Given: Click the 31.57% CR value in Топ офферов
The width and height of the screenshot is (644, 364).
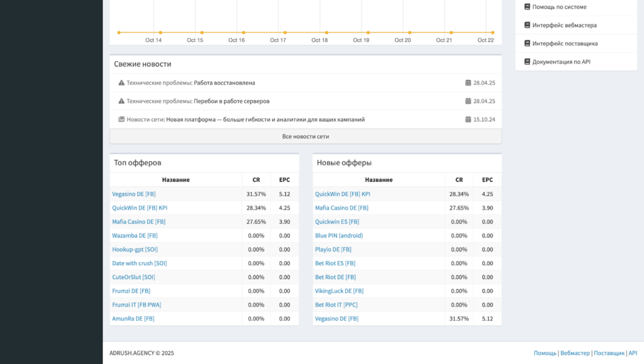Looking at the screenshot, I should pos(257,194).
